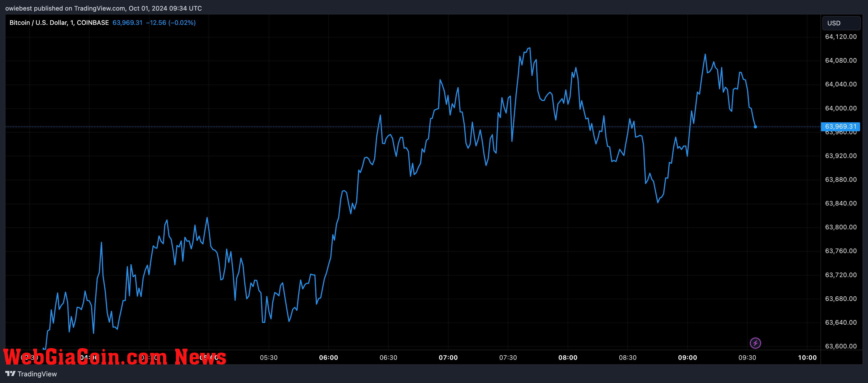Click the 63,680.00 price axis label
The image size is (868, 383).
(841, 299)
